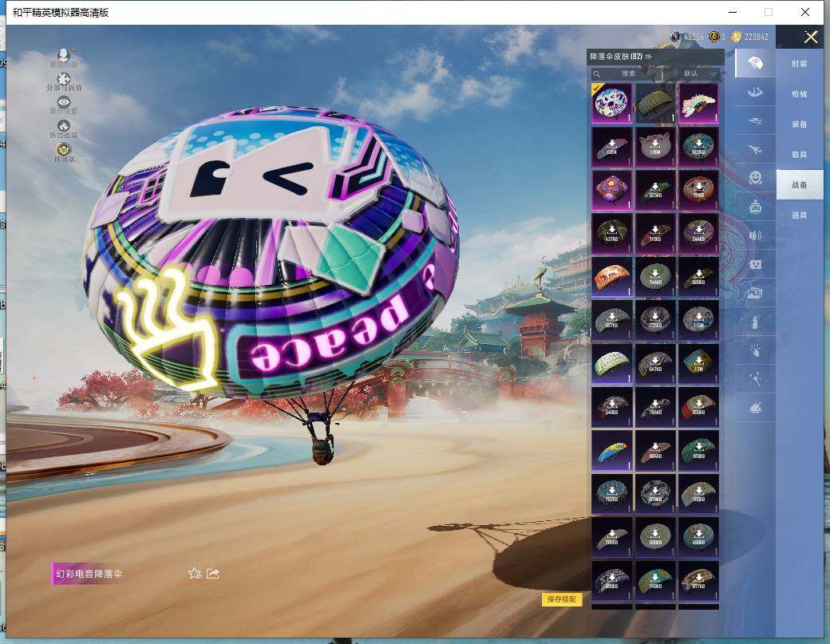Open the flame heat-value icon
Viewport: 830px width, 644px height.
coord(64,126)
